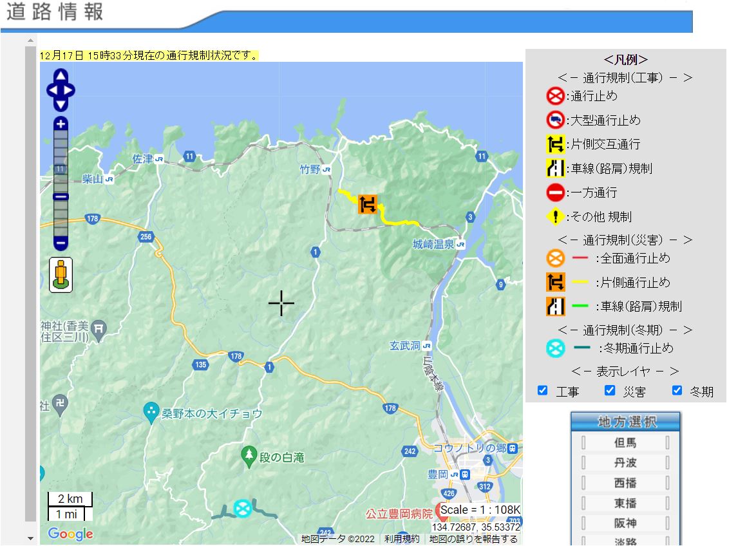This screenshot has width=756, height=546.
Task: Click the zoom out minus button
Action: (x=61, y=243)
